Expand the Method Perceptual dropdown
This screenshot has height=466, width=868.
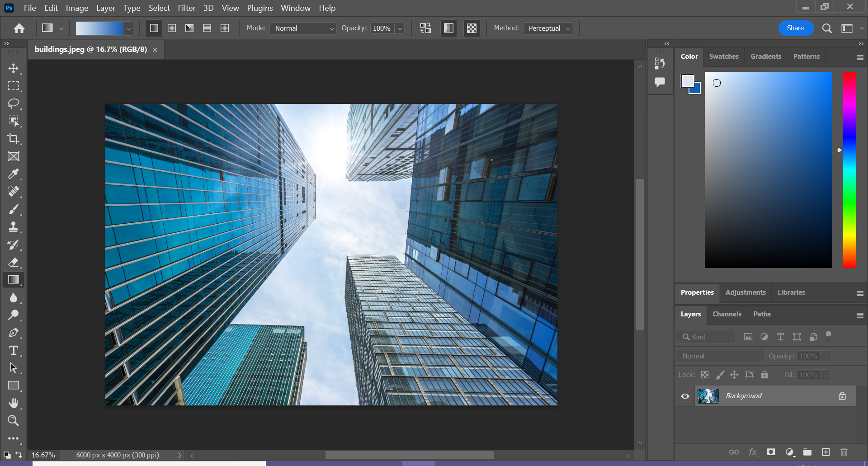pyautogui.click(x=548, y=28)
